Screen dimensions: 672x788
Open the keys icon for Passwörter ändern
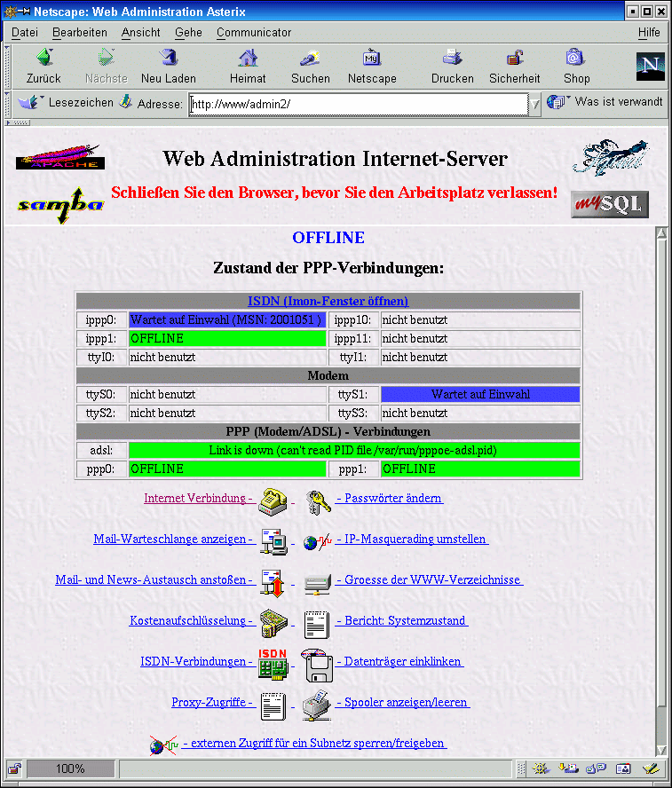[318, 500]
